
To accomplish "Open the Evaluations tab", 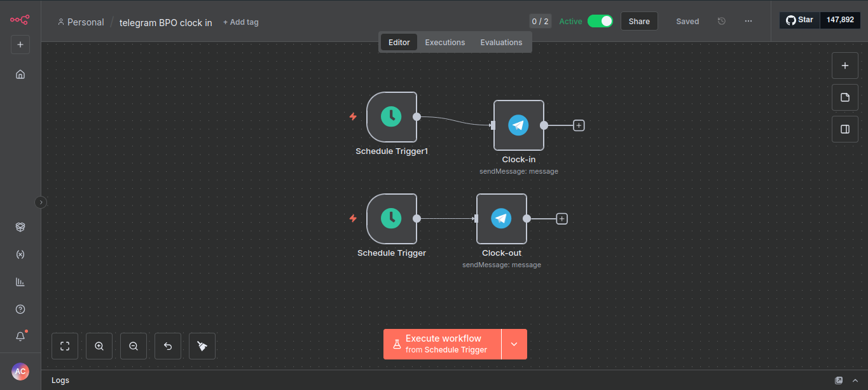I will pyautogui.click(x=501, y=42).
